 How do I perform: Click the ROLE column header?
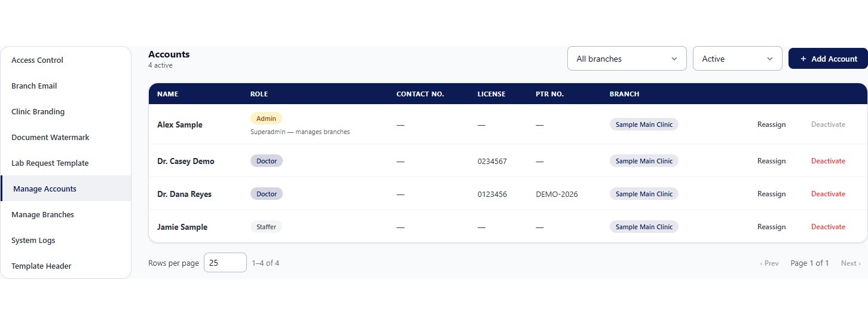point(259,94)
